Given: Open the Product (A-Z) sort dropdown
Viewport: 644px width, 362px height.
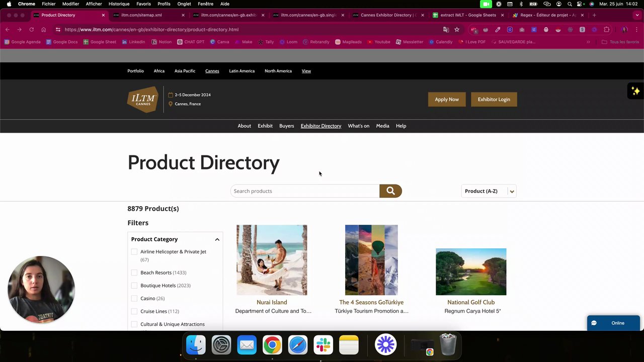Looking at the screenshot, I should click(x=489, y=191).
